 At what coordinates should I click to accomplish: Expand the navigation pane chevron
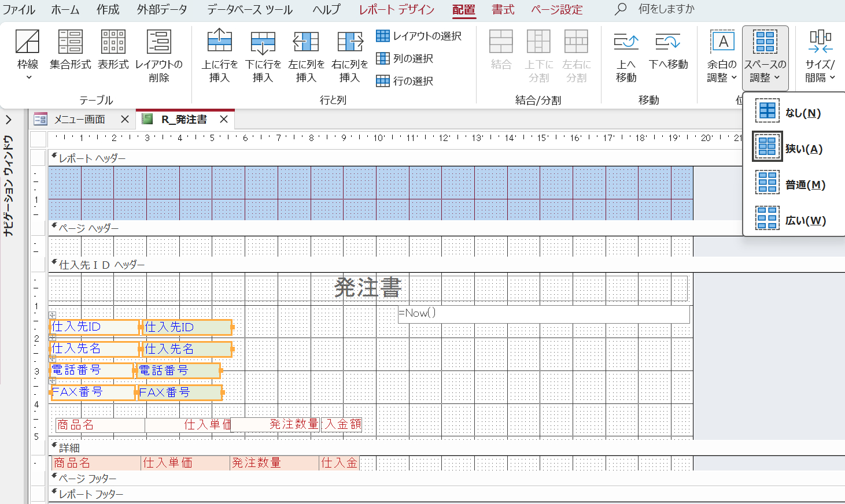click(9, 120)
